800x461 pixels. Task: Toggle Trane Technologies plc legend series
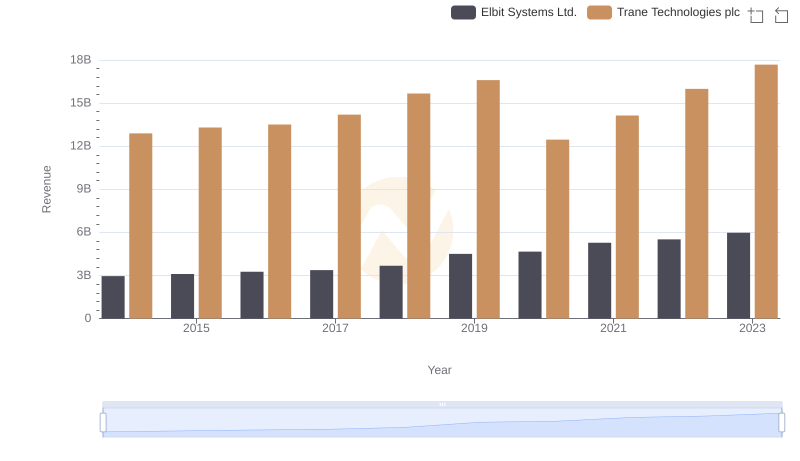click(663, 12)
